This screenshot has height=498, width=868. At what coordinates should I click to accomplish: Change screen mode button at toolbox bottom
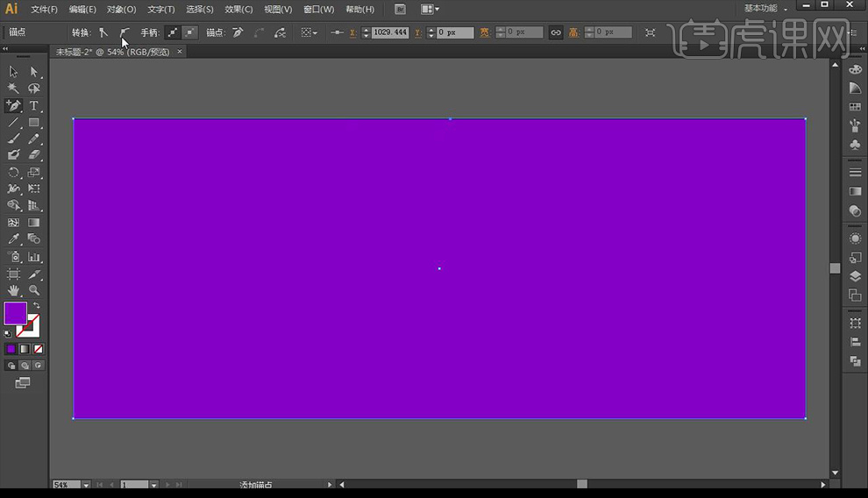22,383
